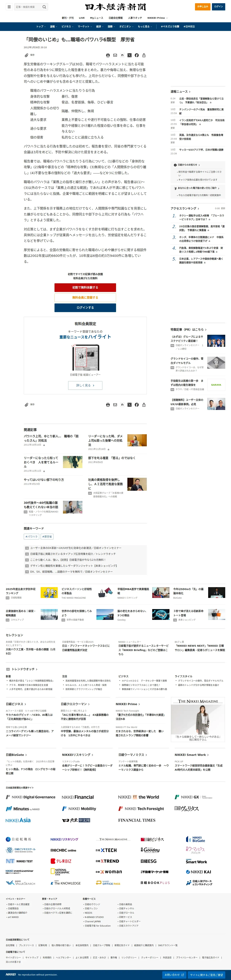Expand the 速報 navigation dropdown

point(54,27)
